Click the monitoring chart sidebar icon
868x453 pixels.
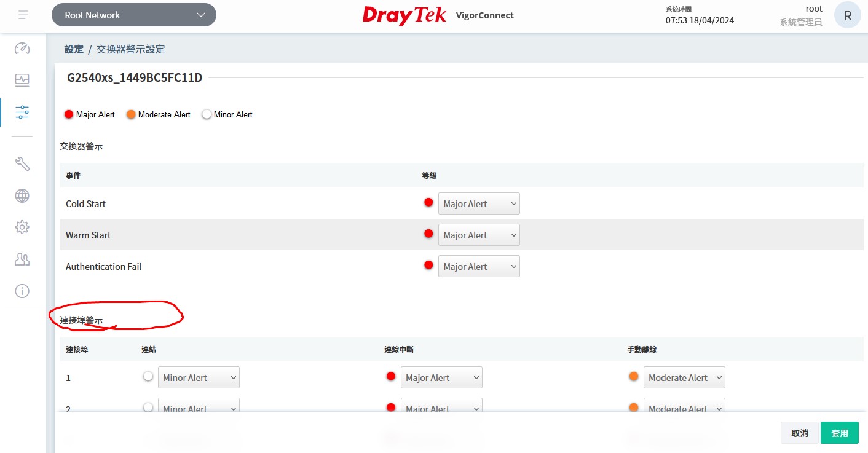click(x=22, y=80)
